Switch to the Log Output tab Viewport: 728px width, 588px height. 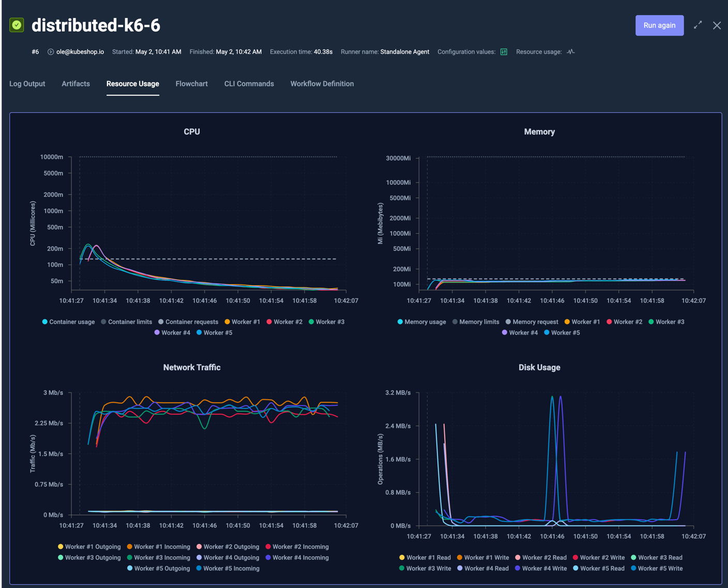[x=27, y=83]
